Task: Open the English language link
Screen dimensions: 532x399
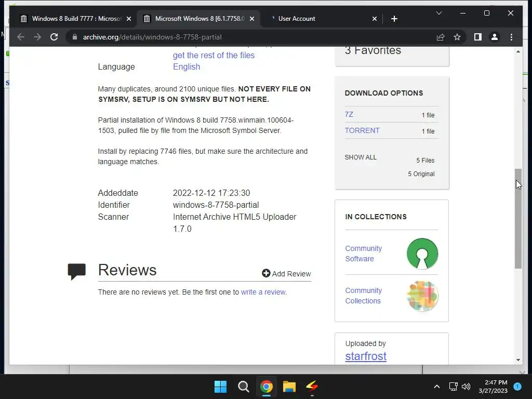Action: click(187, 67)
